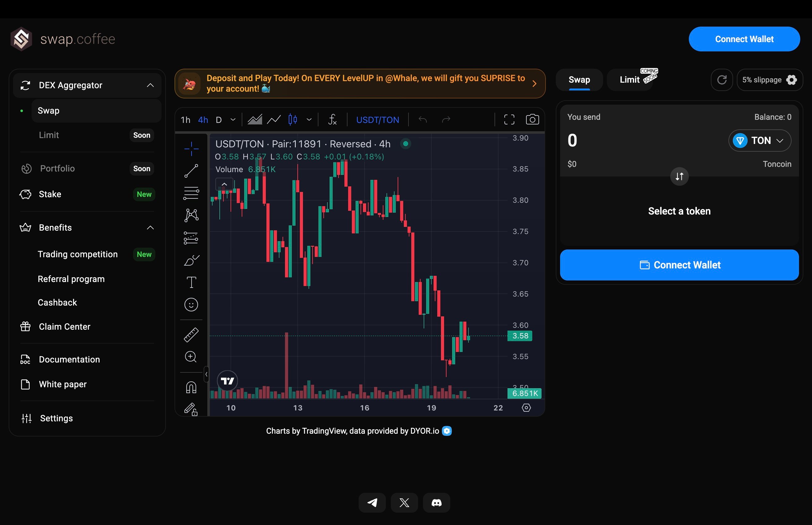Screen dimensions: 812x525
Task: Open the 5% slippage settings
Action: [x=770, y=80]
